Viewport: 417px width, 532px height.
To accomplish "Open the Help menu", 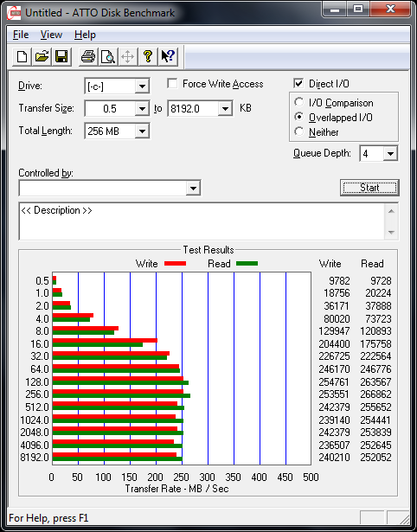I will coord(85,35).
